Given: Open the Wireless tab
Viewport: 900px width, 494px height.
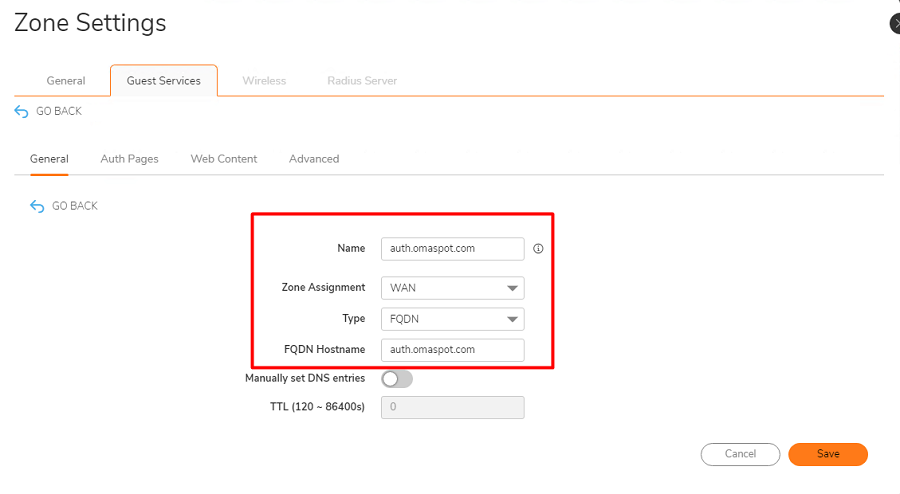Looking at the screenshot, I should pos(264,81).
